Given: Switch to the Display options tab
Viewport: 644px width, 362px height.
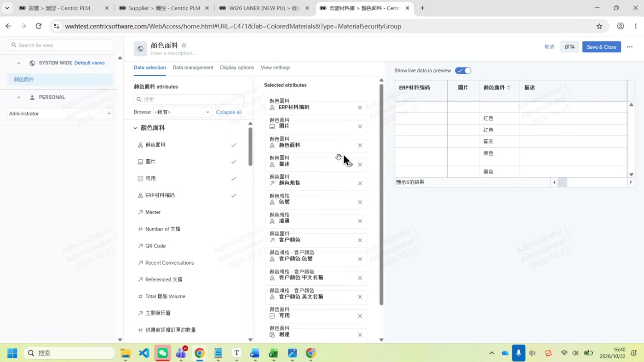Looking at the screenshot, I should (237, 68).
